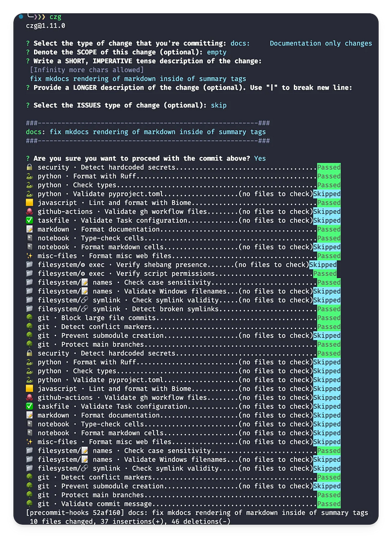Click the typed description line below the Infinity hint
Image resolution: width=392 pixels, height=538 pixels.
(x=138, y=79)
